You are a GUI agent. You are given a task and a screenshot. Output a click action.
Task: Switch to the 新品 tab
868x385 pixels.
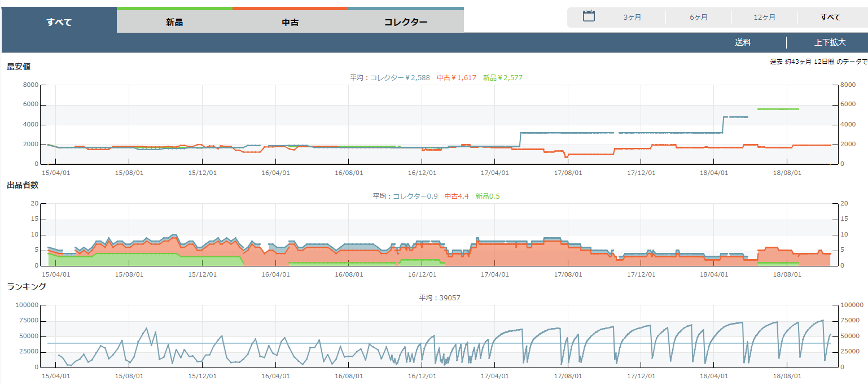[x=174, y=22]
